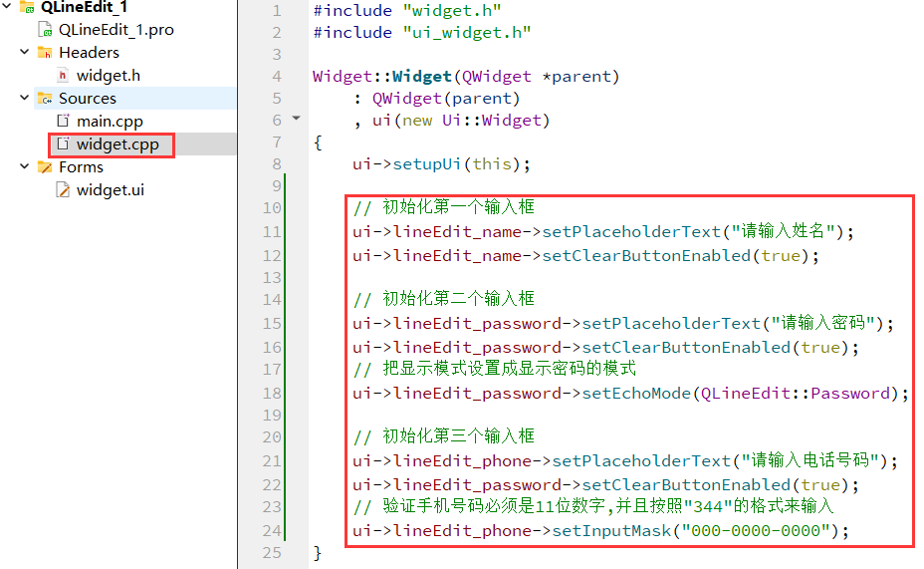924x569 pixels.
Task: Select the QLineEdit_1 project name
Action: click(x=84, y=7)
